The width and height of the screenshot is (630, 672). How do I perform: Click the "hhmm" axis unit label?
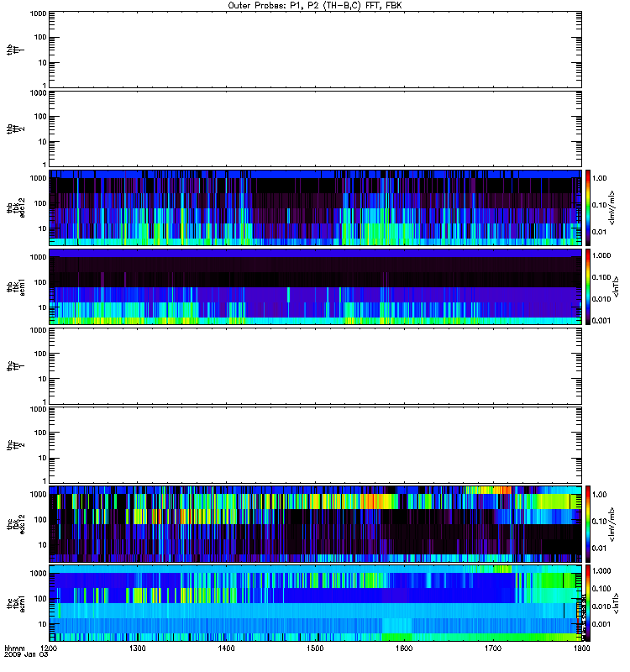pos(14,648)
